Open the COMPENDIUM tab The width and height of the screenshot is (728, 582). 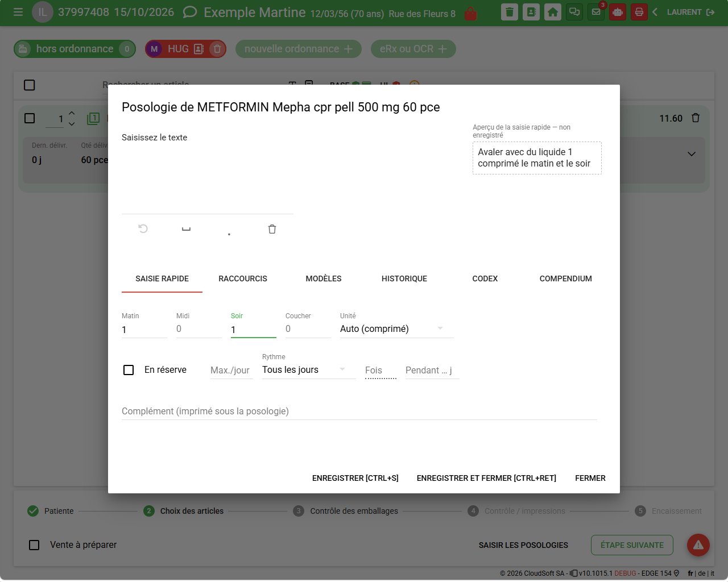(566, 278)
